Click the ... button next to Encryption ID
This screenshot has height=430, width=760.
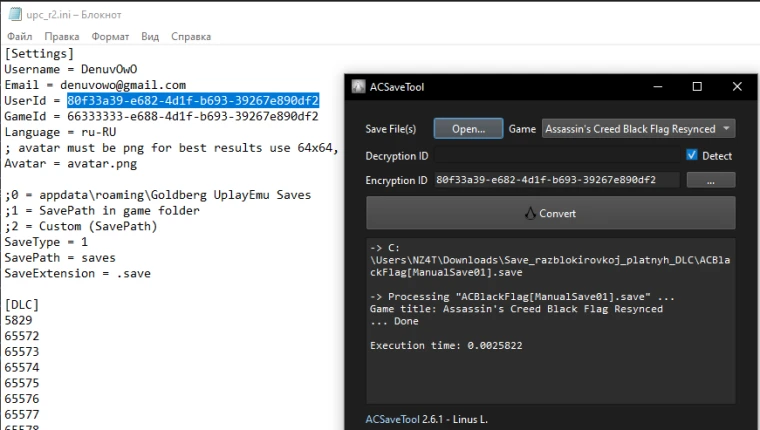coord(711,180)
